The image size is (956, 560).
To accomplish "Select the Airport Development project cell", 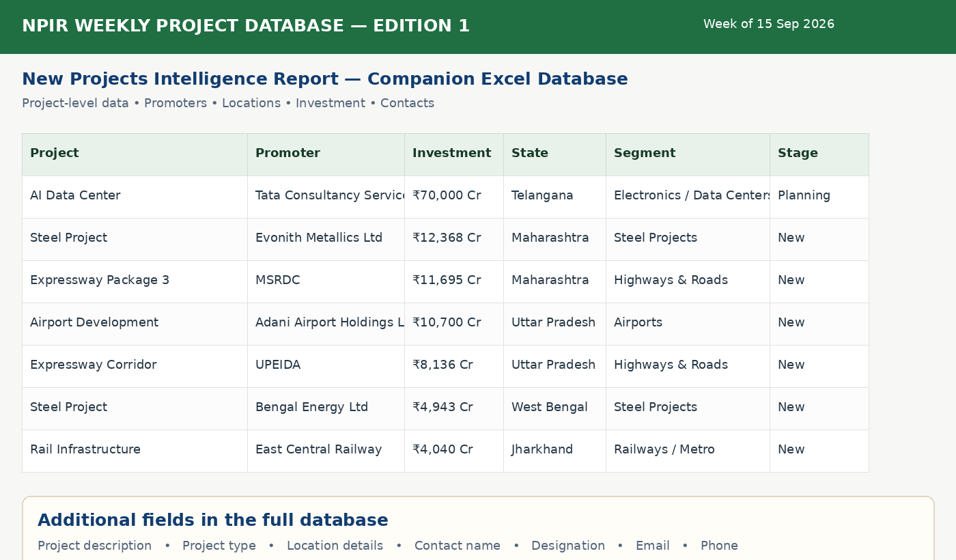I will pyautogui.click(x=135, y=324).
